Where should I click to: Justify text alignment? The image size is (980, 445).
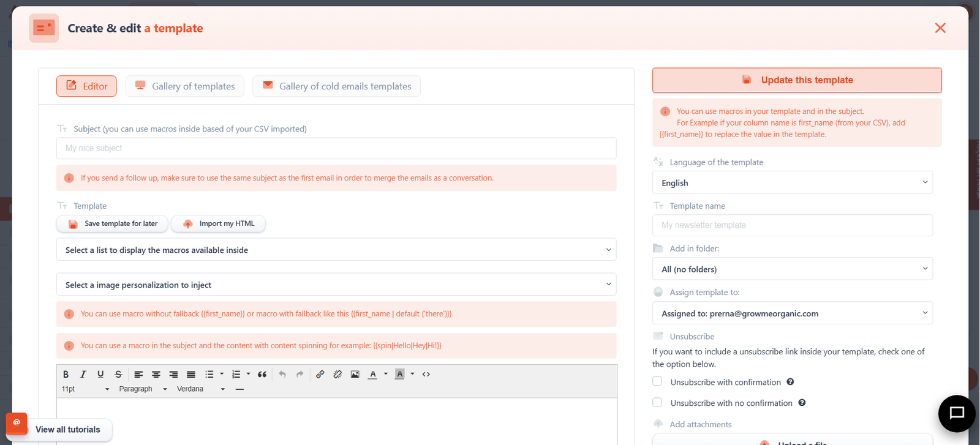[191, 374]
